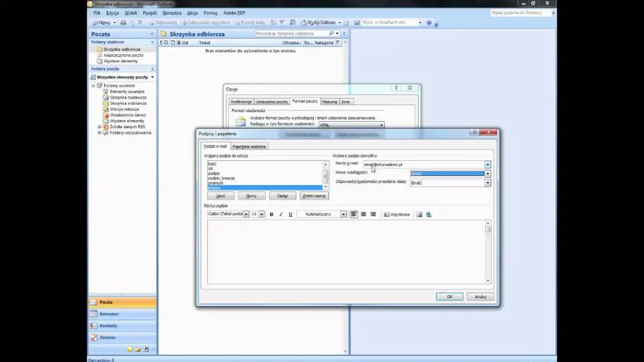Viewport: 644px width, 362px height.
Task: Click the Nowy signature button
Action: (x=251, y=196)
